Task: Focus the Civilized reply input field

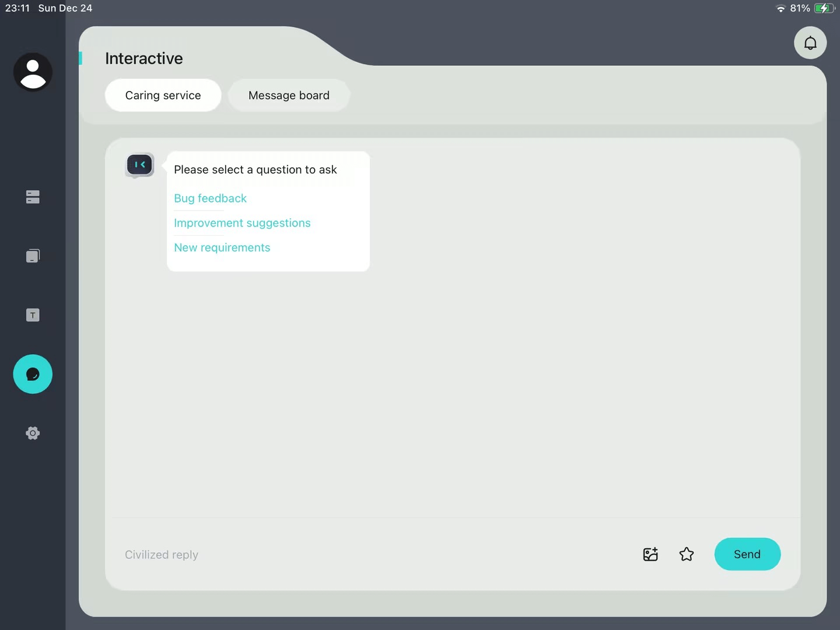Action: (373, 554)
